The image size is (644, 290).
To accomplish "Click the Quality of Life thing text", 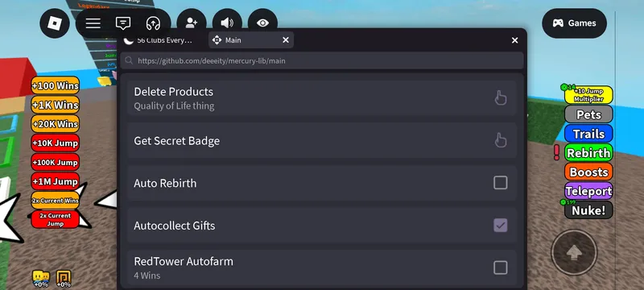I will (174, 106).
